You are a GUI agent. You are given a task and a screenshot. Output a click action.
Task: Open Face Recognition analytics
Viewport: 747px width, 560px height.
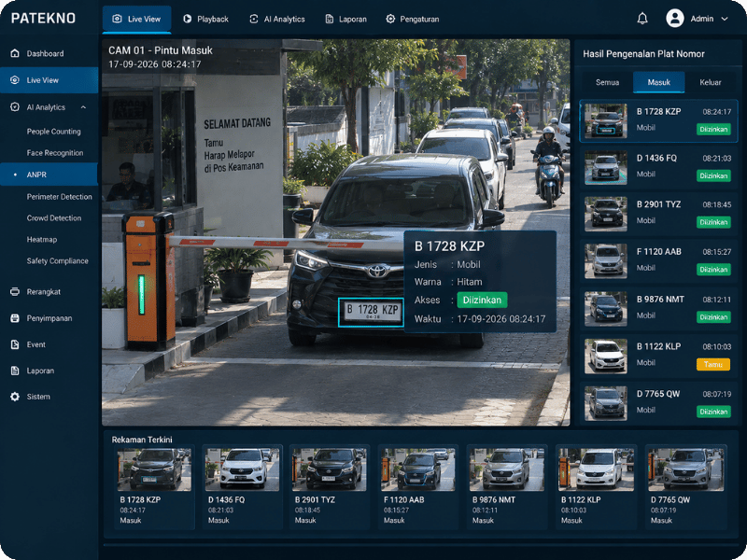click(55, 153)
